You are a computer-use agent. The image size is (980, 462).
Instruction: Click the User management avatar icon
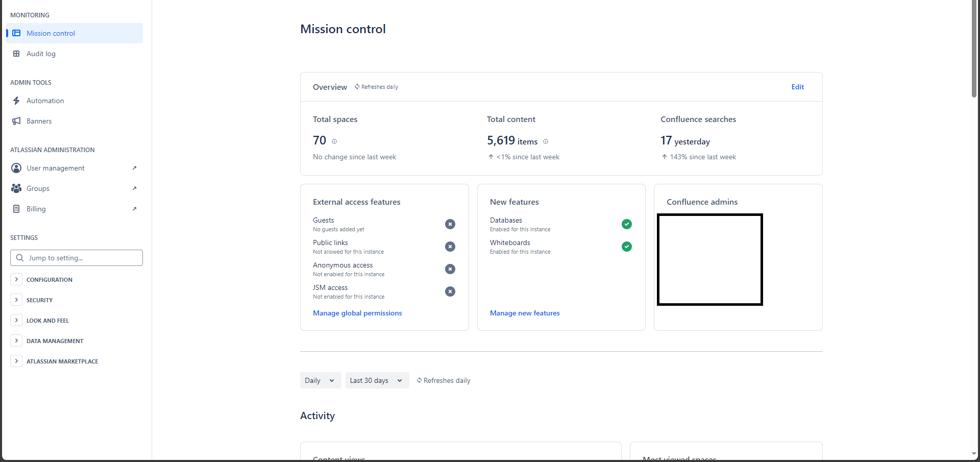[x=16, y=168]
